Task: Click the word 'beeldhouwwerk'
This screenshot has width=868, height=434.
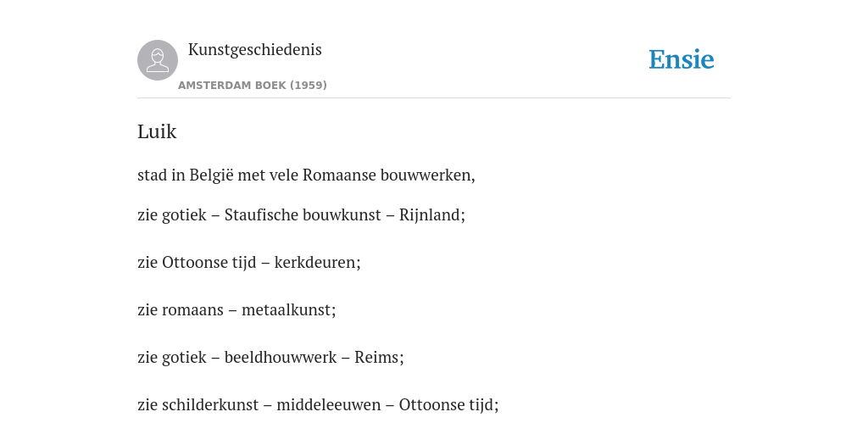Action: [281, 358]
